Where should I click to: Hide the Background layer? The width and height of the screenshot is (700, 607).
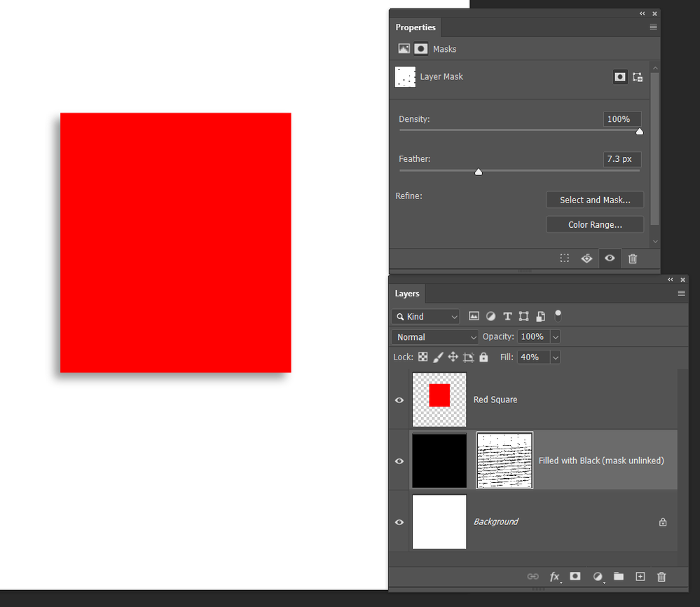click(399, 521)
